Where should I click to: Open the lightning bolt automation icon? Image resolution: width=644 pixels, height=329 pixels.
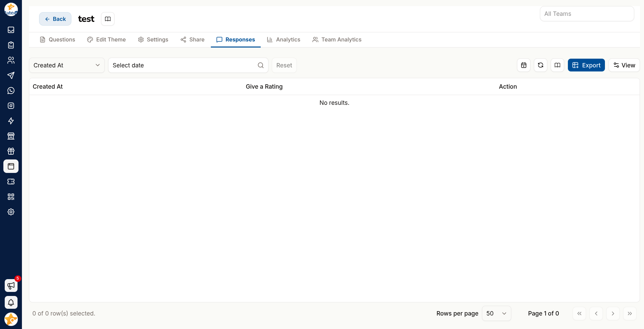tap(11, 121)
